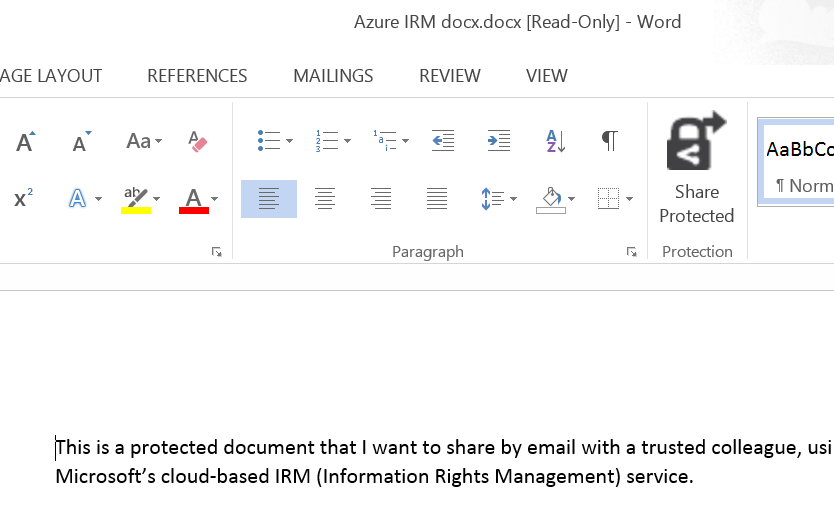834x525 pixels.
Task: Click the Share Protected button
Action: (697, 168)
